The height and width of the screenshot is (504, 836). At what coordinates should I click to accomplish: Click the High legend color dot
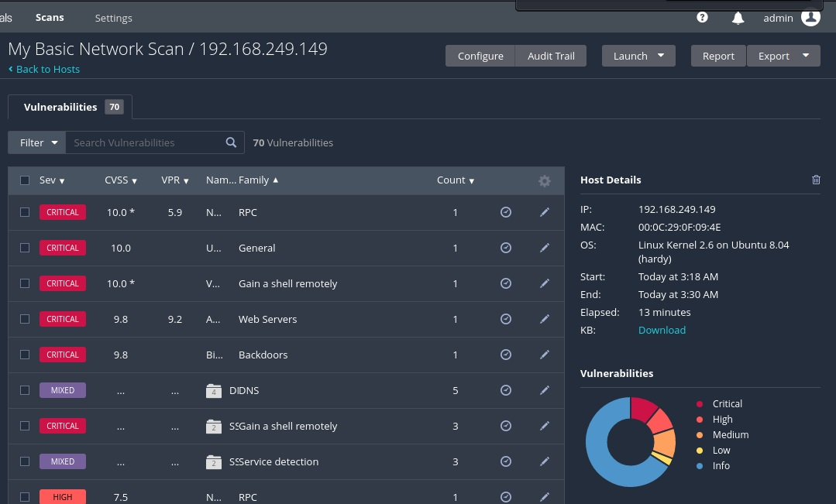coord(700,420)
